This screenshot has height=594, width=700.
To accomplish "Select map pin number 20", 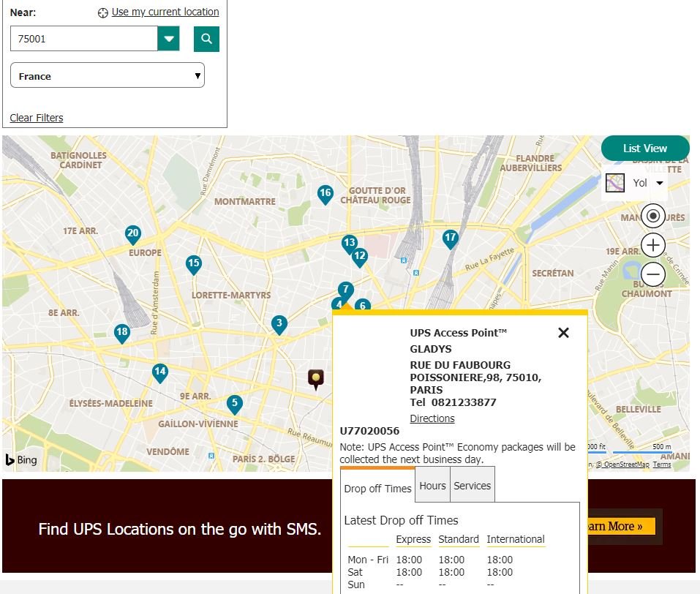I will coord(132,234).
